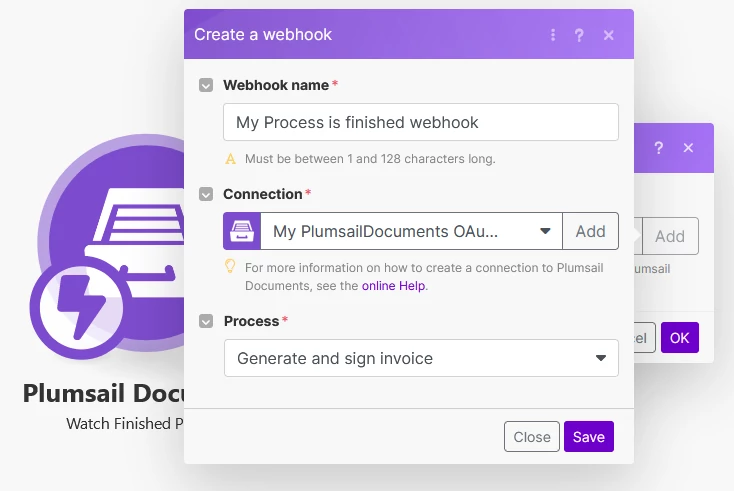Open the three-dot options menu in Create a webhook header

[553, 35]
